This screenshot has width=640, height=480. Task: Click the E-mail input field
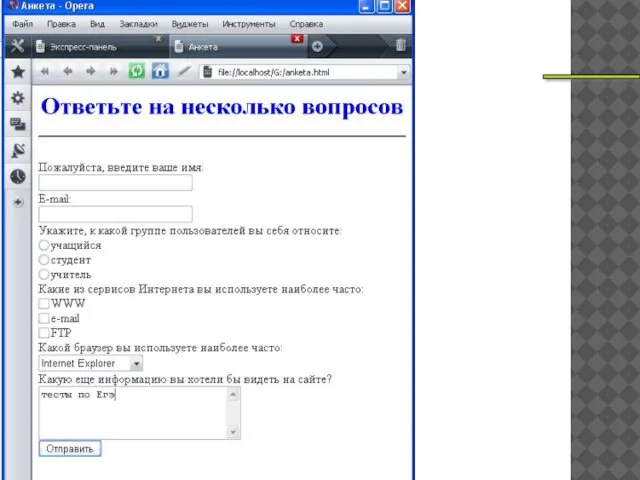pos(115,214)
